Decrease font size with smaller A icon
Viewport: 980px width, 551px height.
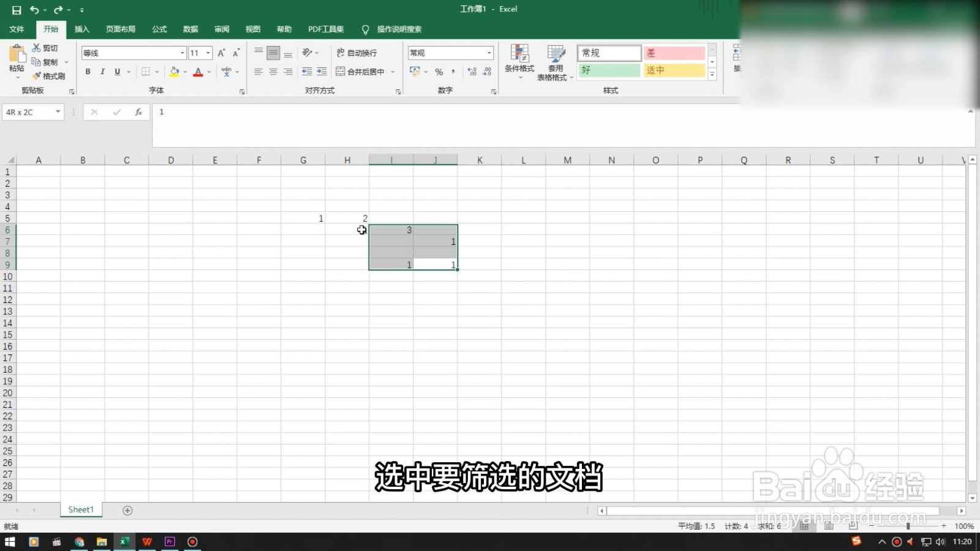click(x=236, y=53)
